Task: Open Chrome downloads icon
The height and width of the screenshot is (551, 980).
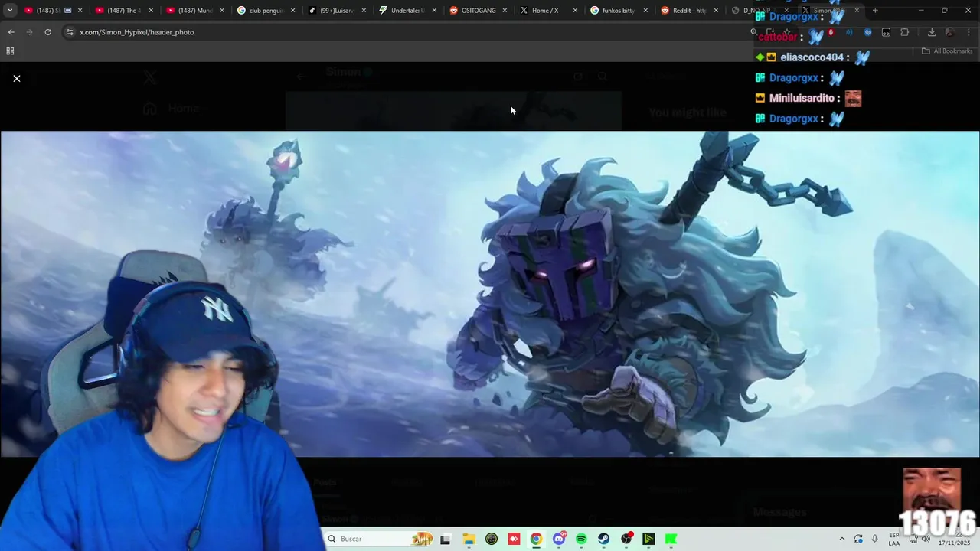Action: (x=932, y=32)
